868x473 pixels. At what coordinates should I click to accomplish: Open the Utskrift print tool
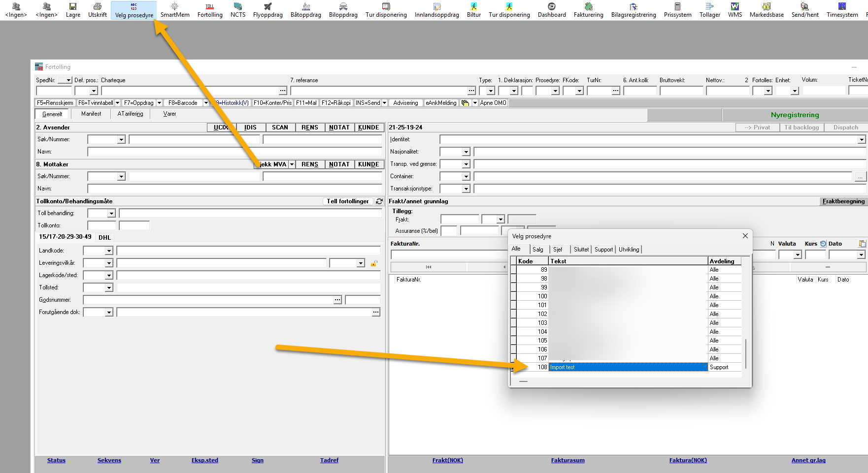pyautogui.click(x=97, y=9)
